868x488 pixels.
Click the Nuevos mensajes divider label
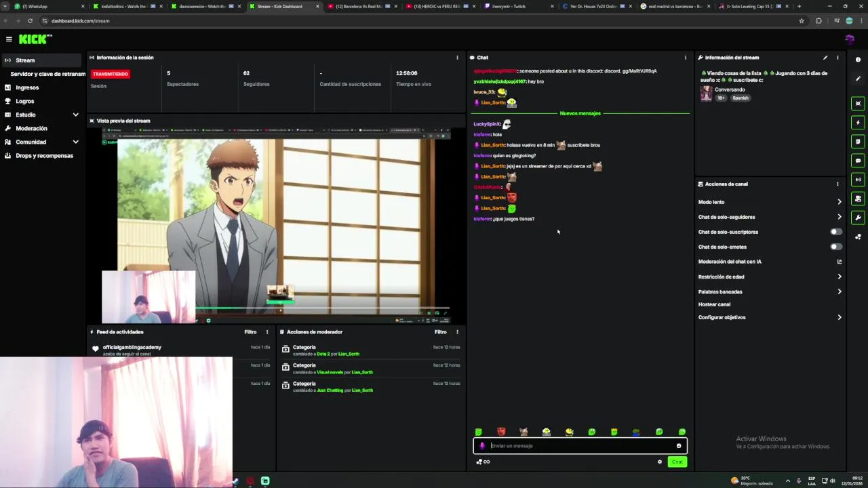tap(580, 113)
